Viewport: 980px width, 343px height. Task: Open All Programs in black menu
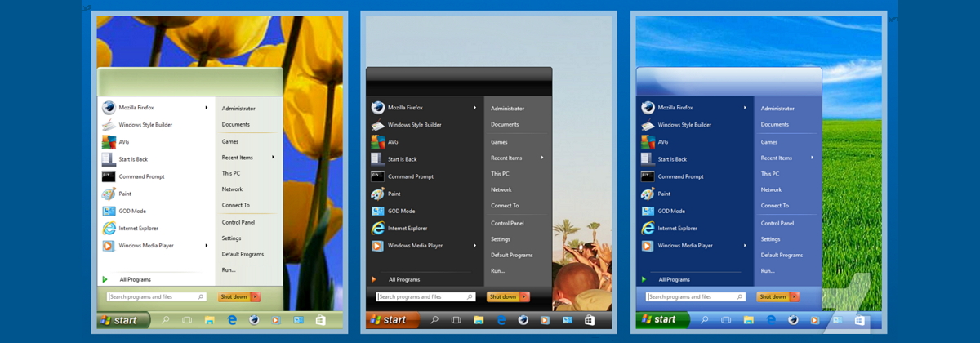point(404,279)
